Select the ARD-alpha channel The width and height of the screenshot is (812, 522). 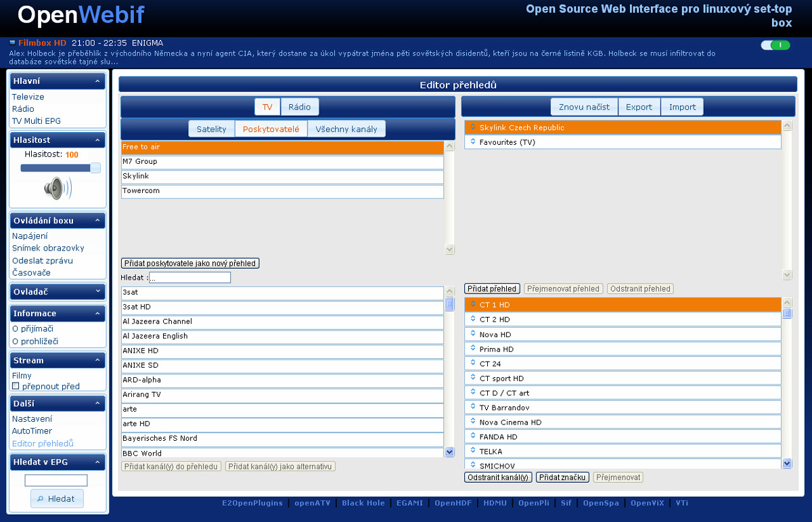(282, 380)
